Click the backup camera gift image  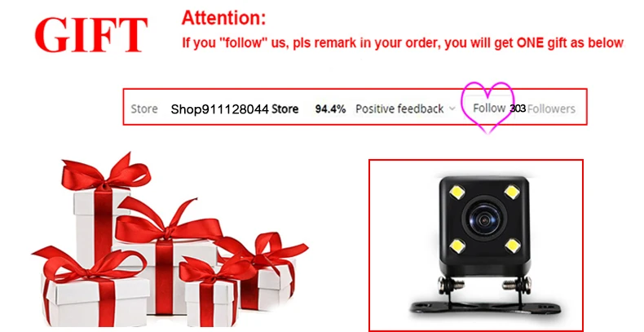tap(476, 245)
